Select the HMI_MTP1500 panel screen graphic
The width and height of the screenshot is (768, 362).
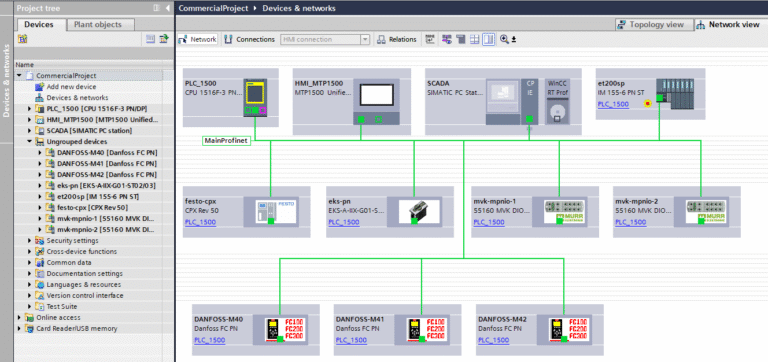[377, 95]
